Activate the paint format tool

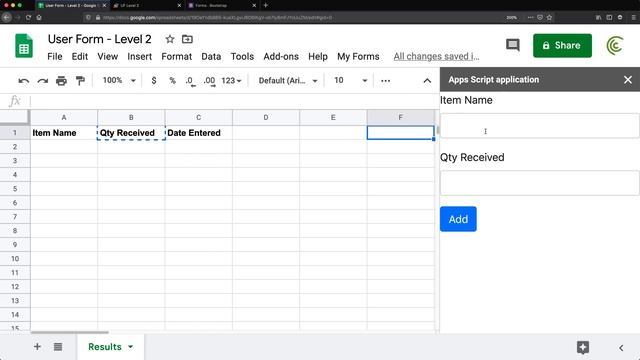tap(80, 81)
